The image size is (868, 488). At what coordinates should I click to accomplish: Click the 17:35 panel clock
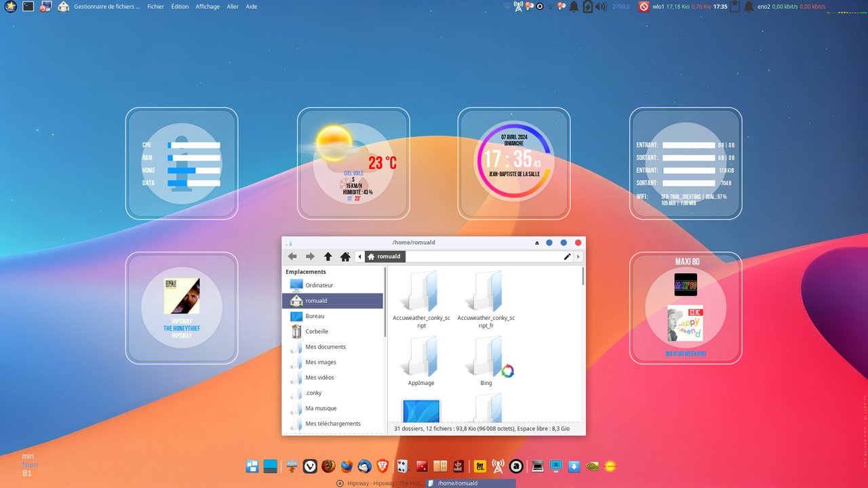(x=720, y=7)
